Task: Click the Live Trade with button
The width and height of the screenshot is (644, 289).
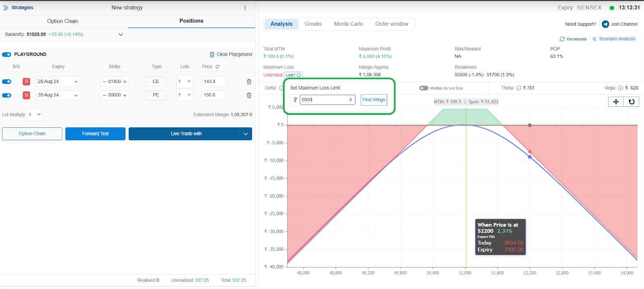Action: (x=184, y=134)
